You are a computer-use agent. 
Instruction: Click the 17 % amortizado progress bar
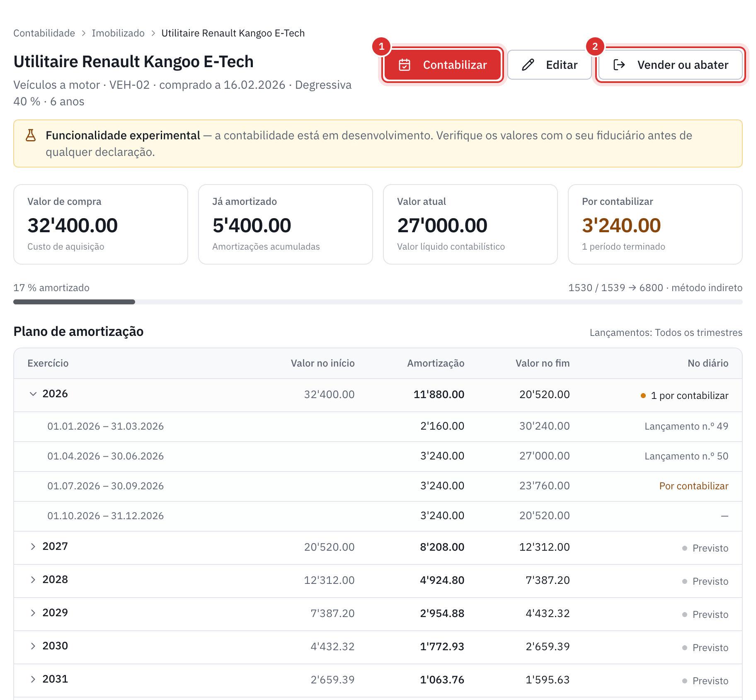(x=378, y=302)
